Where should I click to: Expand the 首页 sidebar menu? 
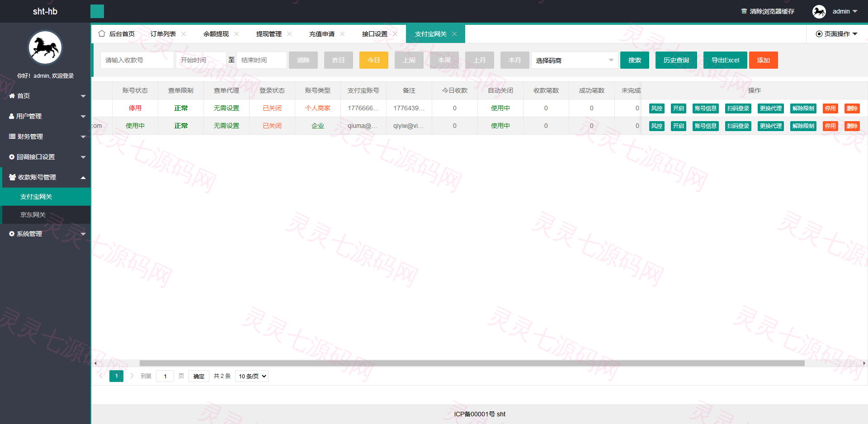tap(45, 96)
